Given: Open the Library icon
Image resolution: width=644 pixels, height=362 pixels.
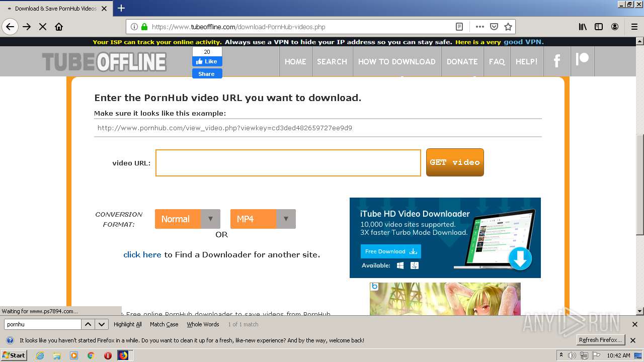Looking at the screenshot, I should click(x=583, y=27).
